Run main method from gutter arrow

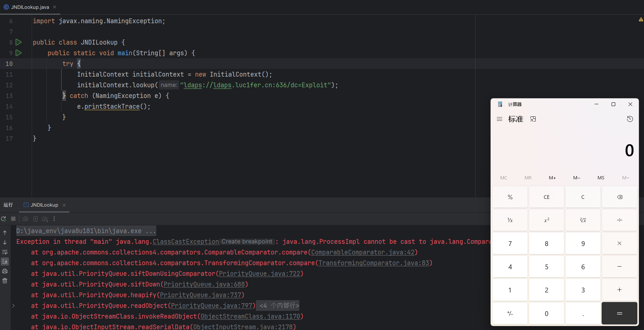[19, 53]
